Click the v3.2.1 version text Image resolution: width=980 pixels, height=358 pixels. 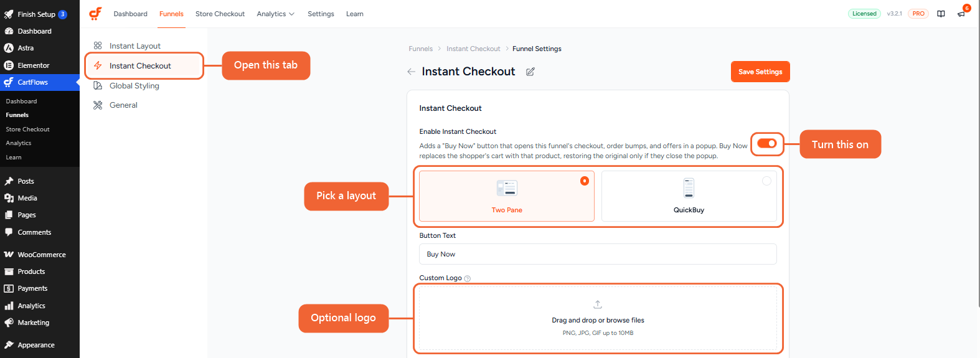[x=894, y=14]
